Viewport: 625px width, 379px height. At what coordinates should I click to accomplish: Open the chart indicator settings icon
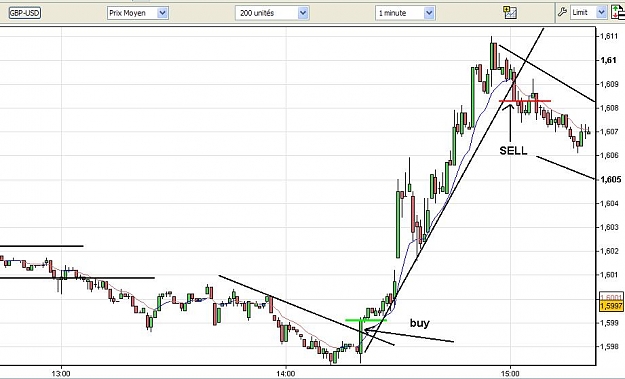click(x=510, y=12)
